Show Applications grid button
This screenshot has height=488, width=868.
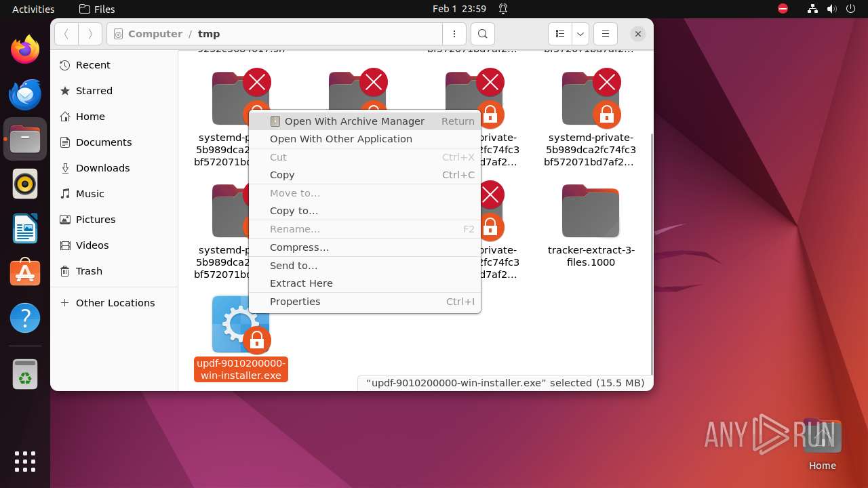pos(25,461)
